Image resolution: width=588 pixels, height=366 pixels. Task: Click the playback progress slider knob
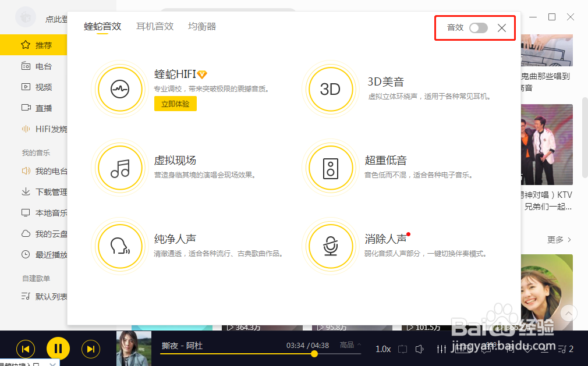tap(314, 354)
